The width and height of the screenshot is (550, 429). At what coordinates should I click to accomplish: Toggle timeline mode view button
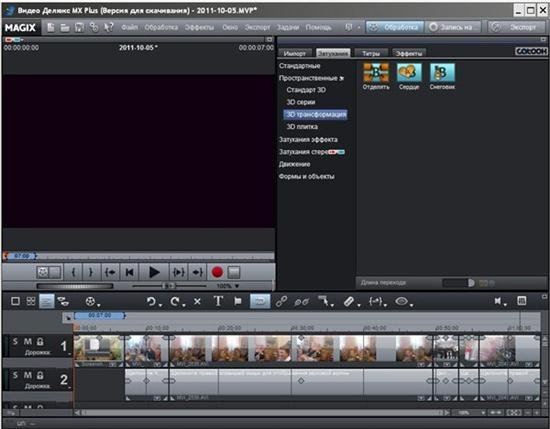coord(47,301)
